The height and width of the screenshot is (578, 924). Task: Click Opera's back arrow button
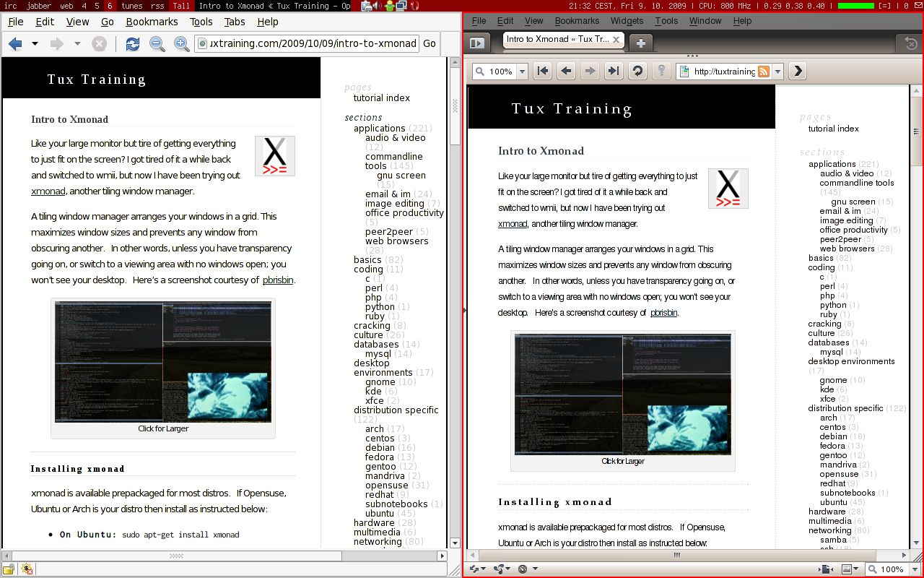tap(567, 71)
